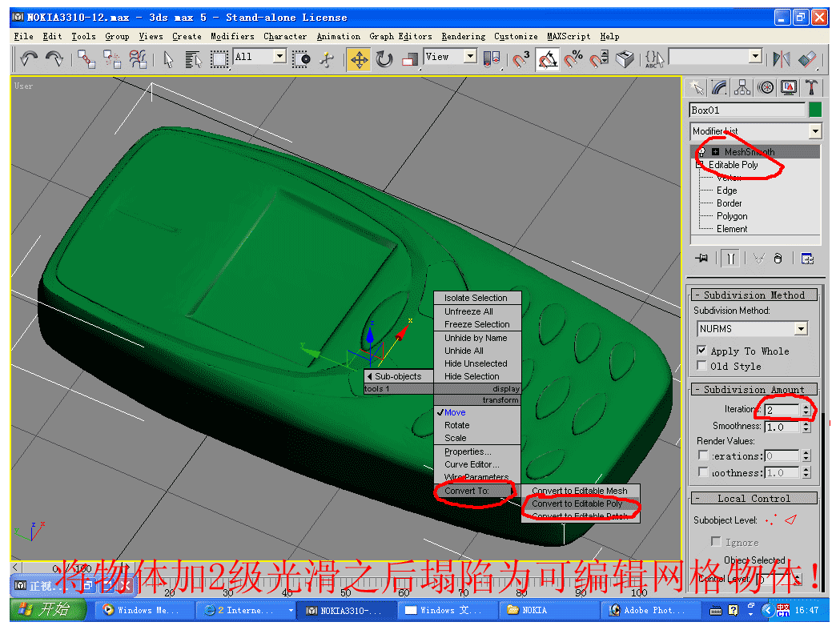The image size is (840, 630).
Task: Open the Display command panel tab
Action: pyautogui.click(x=789, y=87)
